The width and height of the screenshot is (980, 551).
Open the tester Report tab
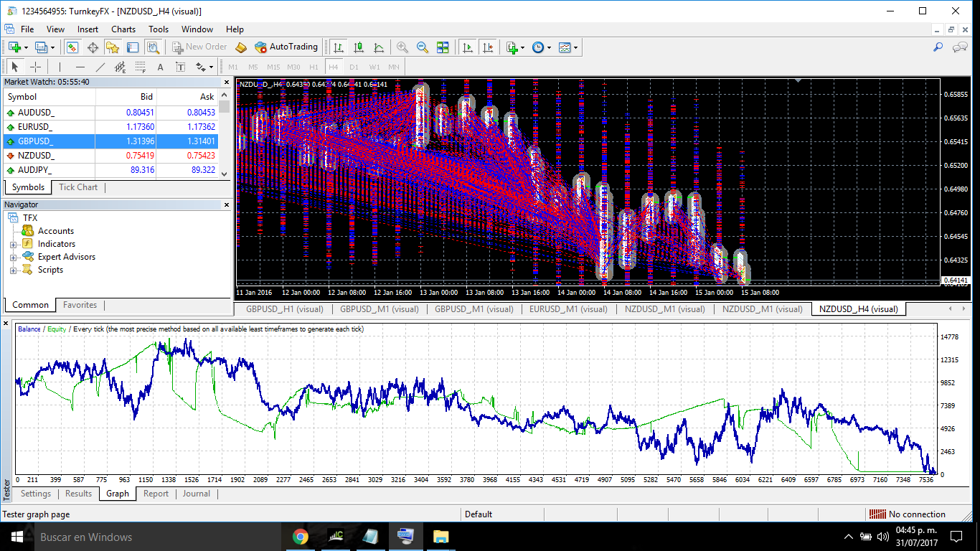point(156,494)
